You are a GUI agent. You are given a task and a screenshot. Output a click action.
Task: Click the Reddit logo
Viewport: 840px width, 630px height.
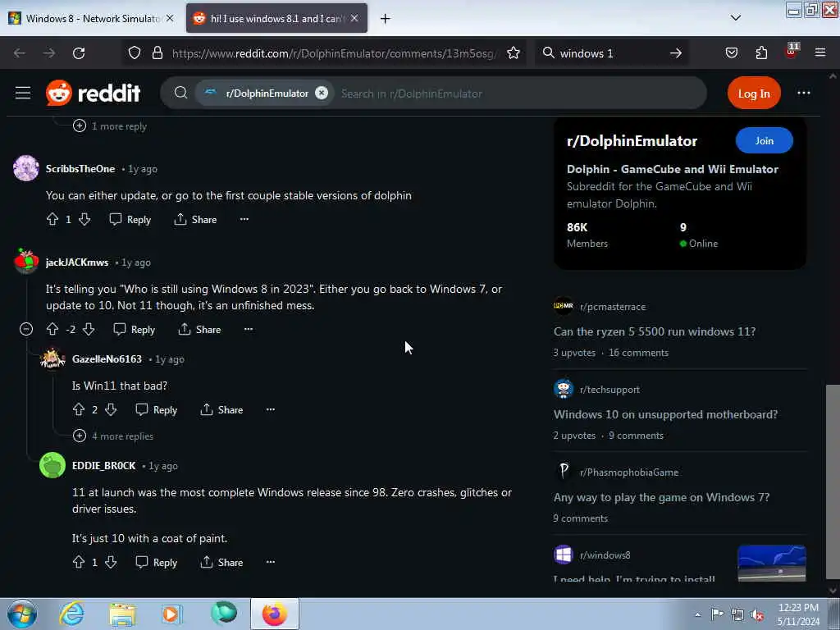tap(93, 93)
